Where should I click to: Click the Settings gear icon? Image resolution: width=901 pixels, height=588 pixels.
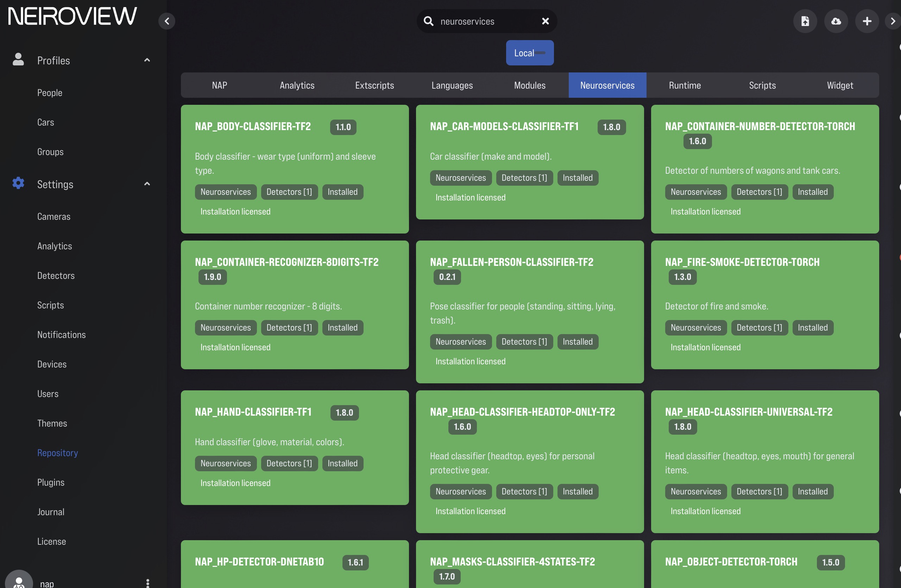tap(18, 184)
